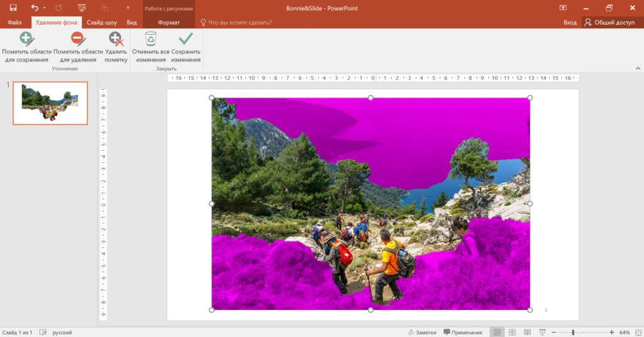Open the Слайд-шоу tab
The width and height of the screenshot is (644, 337).
pyautogui.click(x=102, y=23)
